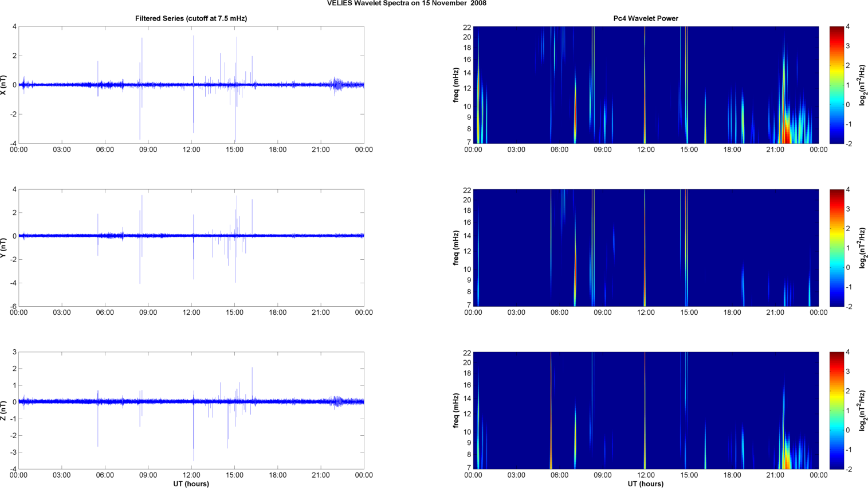Select the Y (nT) vertical axis label
Image resolution: width=868 pixels, height=488 pixels.
[x=4, y=248]
